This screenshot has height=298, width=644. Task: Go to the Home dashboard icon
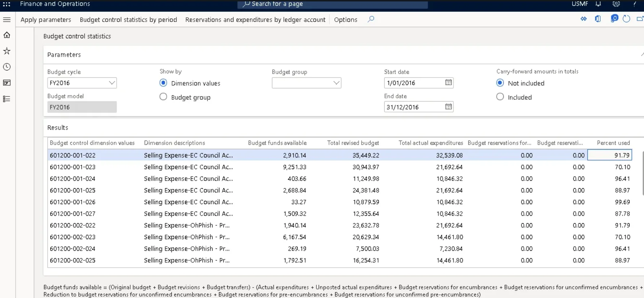[7, 35]
